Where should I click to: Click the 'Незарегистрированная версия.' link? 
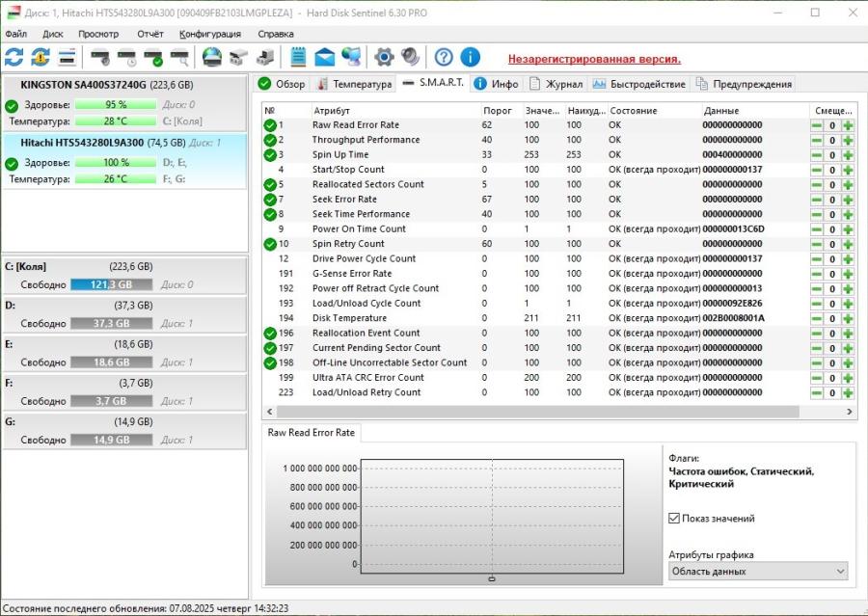click(x=594, y=59)
